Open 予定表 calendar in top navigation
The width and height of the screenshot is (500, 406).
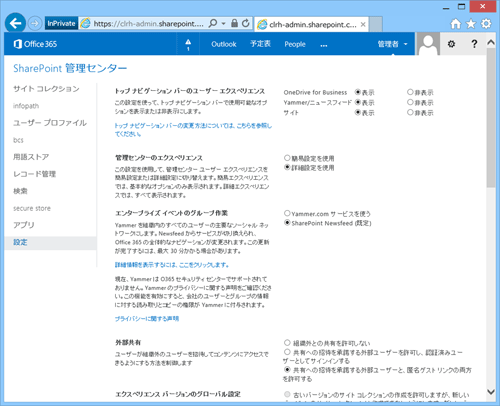click(260, 44)
